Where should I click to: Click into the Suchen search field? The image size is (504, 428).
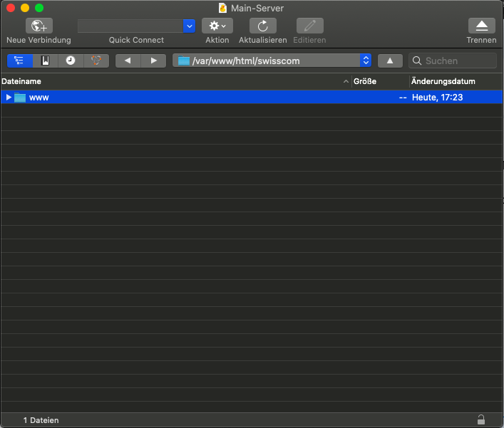[x=456, y=61]
